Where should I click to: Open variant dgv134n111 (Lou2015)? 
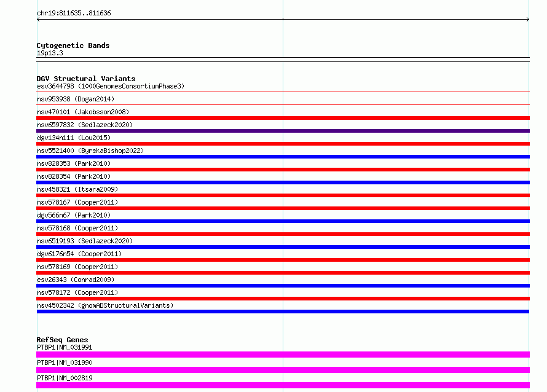tap(74, 138)
